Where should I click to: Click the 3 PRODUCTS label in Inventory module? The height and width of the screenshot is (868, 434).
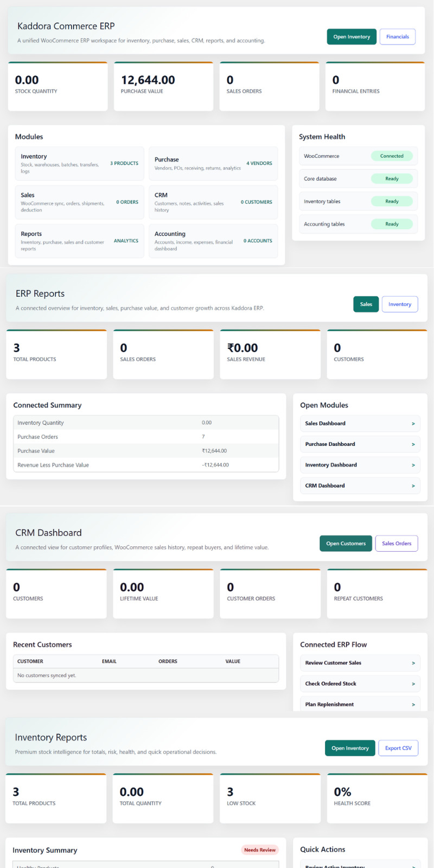click(x=124, y=163)
